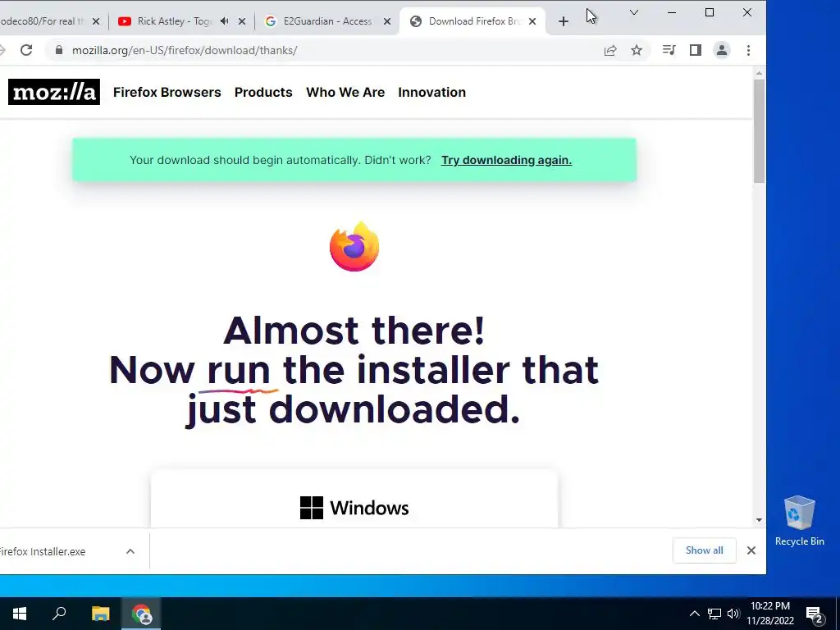The width and height of the screenshot is (840, 630).
Task: Toggle Chrome side panel
Action: [696, 50]
